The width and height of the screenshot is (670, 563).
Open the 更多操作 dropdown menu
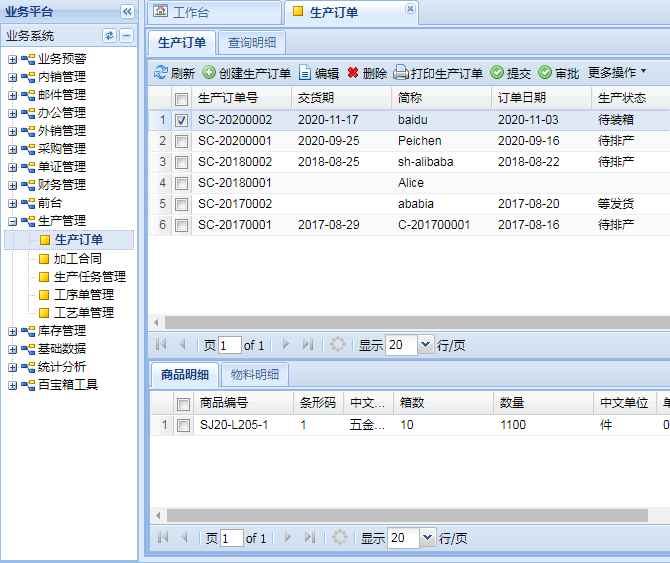[x=617, y=73]
